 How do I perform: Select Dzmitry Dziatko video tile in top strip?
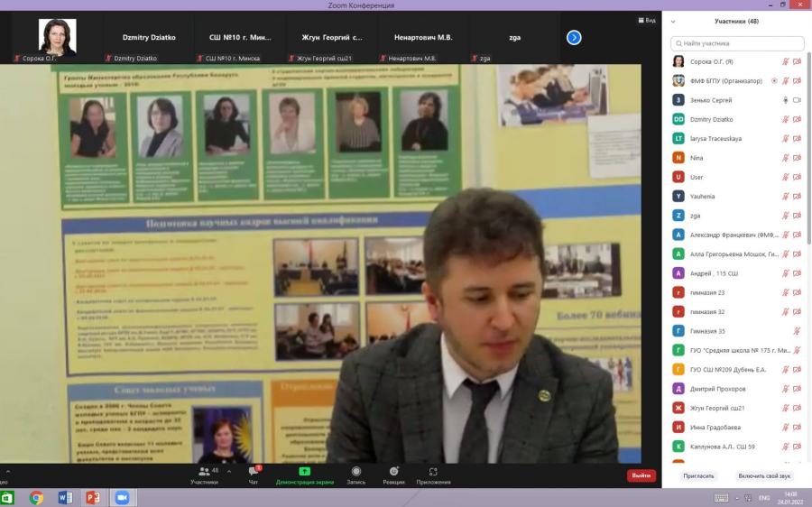pyautogui.click(x=149, y=37)
